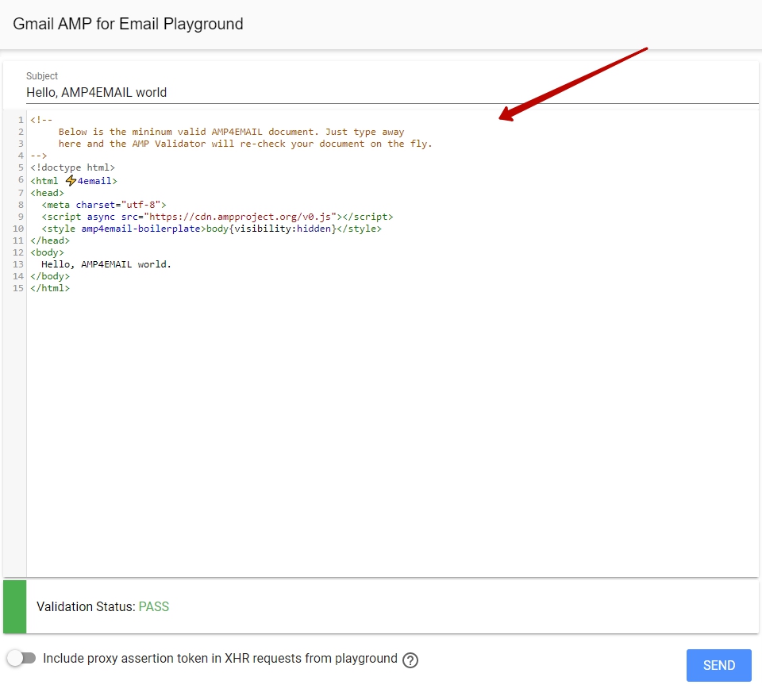
Task: Click the green validation status indicator
Action: tap(15, 607)
